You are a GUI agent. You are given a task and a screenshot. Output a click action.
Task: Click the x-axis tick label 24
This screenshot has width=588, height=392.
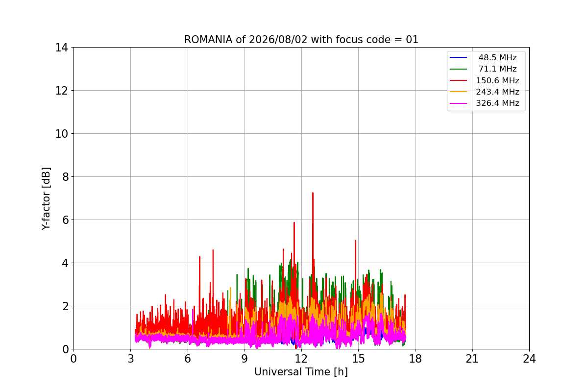(x=529, y=359)
